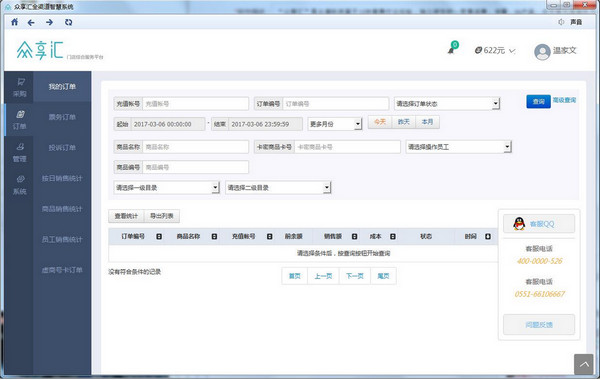Open the 请选择订单状态 dropdown
The image size is (600, 380).
click(x=447, y=104)
